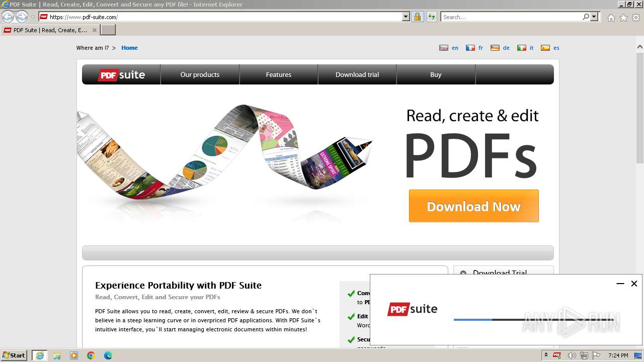Viewport: 644px width, 362px height.
Task: Open the Windows Start button
Action: tap(14, 355)
